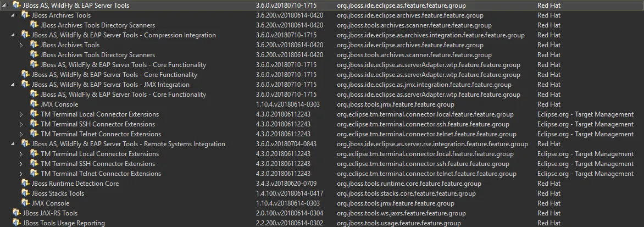Collapse the Remote Systems Integration node

coord(13,144)
